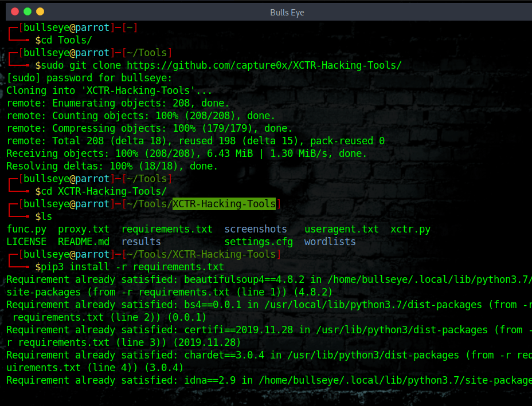Click 'remote: Counting objects: 100%' line
Screen dimensions: 532x406
click(141, 116)
